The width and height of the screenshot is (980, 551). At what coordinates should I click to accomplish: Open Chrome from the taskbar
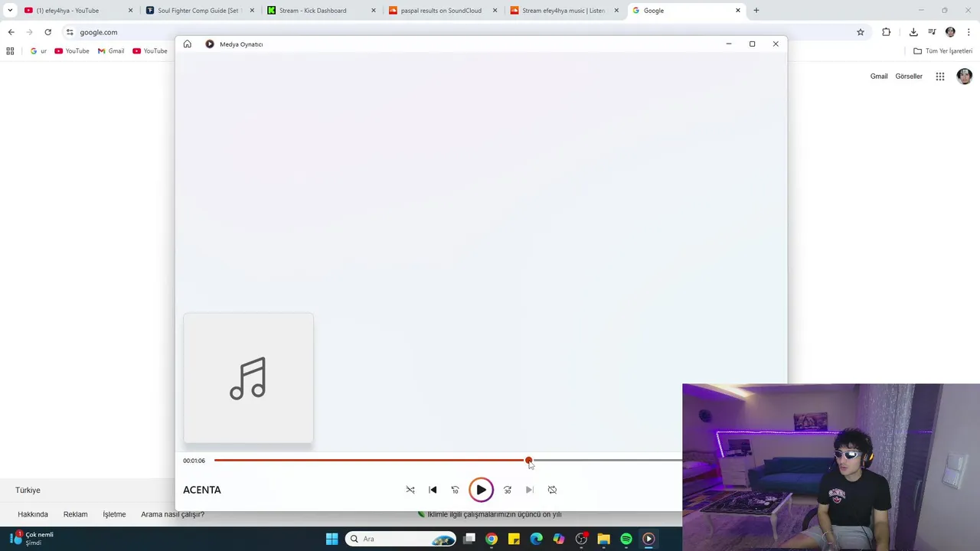(x=492, y=539)
